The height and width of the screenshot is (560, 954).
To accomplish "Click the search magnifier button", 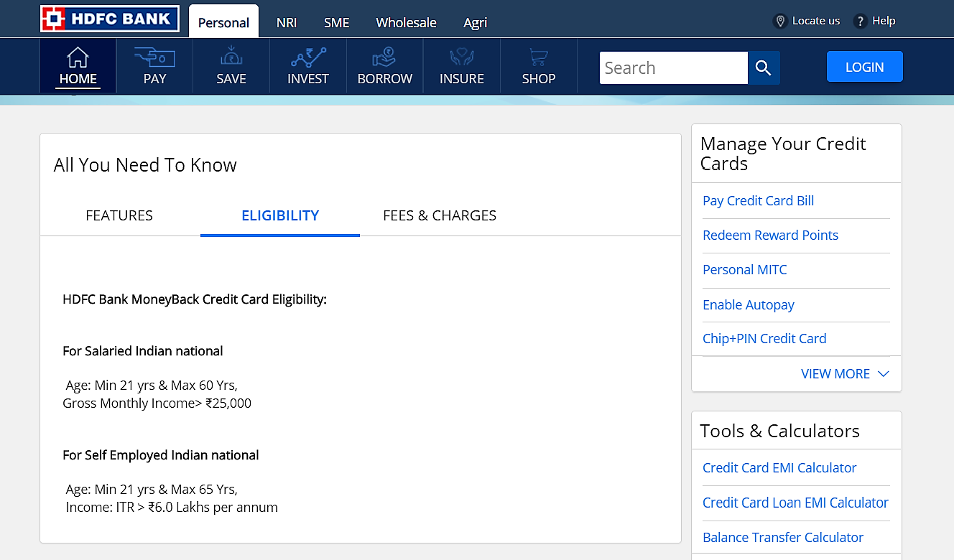I will click(764, 68).
